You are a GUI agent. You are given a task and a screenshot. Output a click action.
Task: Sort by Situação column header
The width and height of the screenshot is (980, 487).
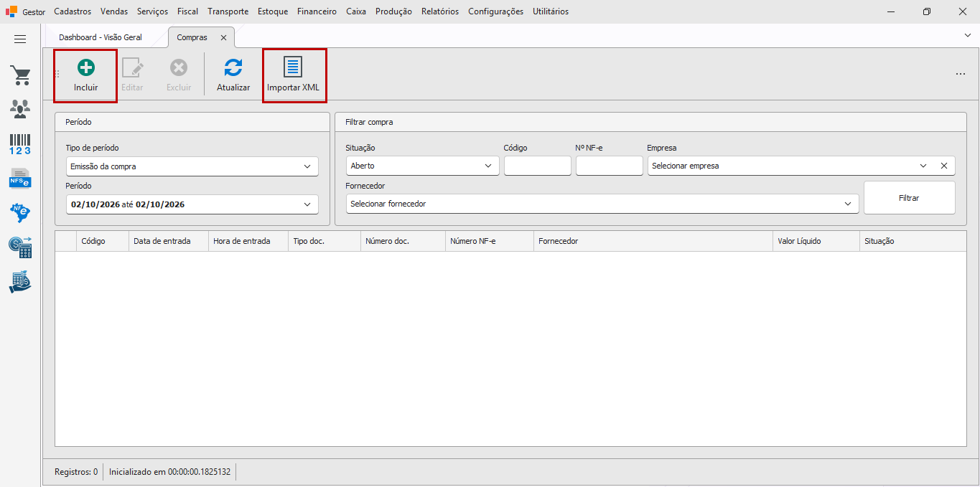pyautogui.click(x=913, y=241)
